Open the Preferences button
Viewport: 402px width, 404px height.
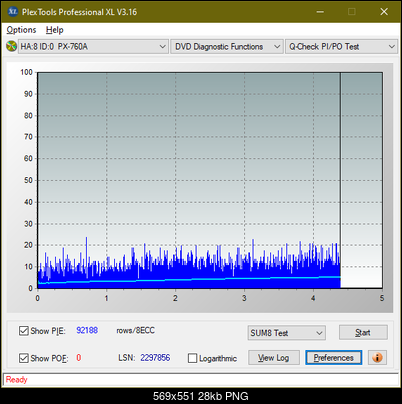pos(334,358)
